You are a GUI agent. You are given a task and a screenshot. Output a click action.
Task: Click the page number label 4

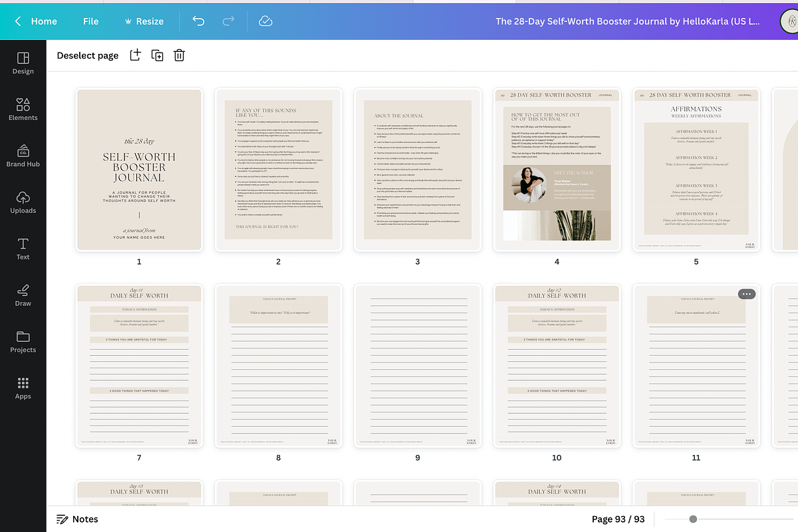point(557,262)
